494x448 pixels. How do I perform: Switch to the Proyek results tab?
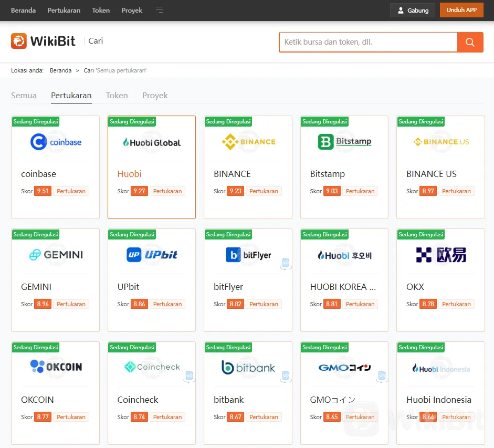coord(155,95)
